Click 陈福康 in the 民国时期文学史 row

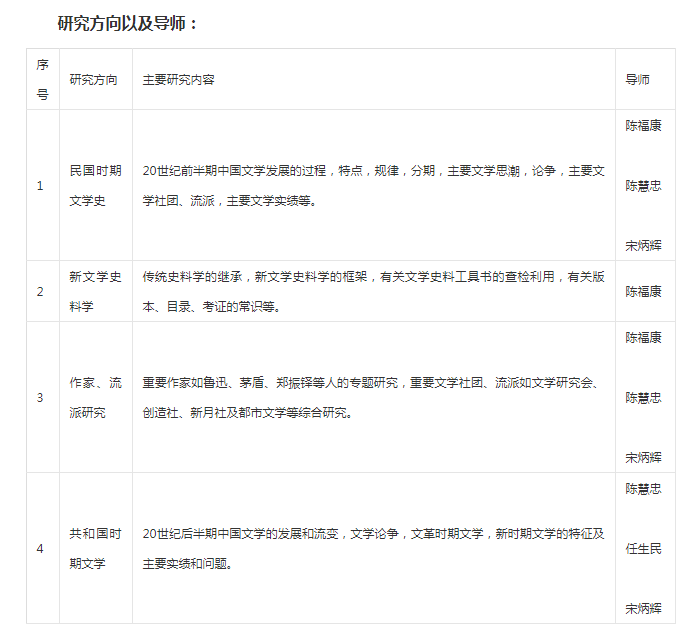click(643, 126)
